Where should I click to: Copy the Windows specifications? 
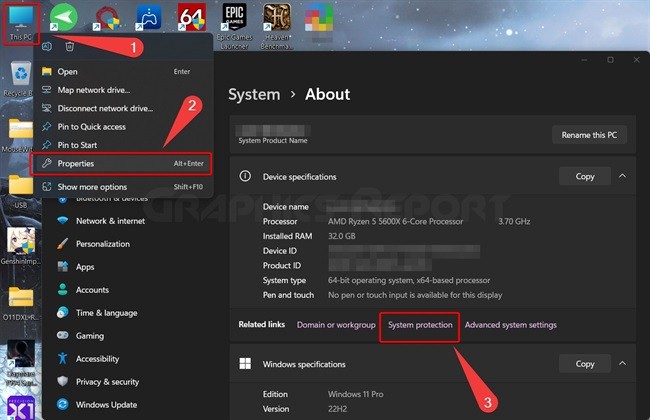[585, 364]
